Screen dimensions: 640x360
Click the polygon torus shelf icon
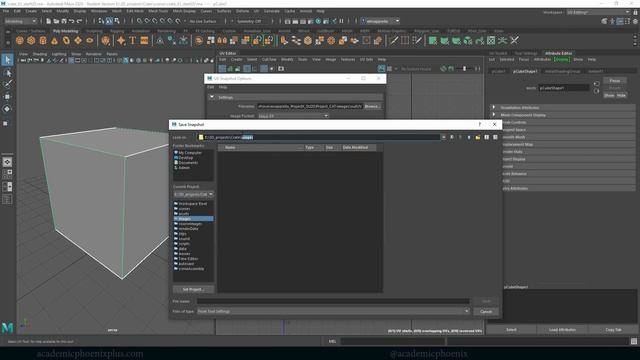66,40
